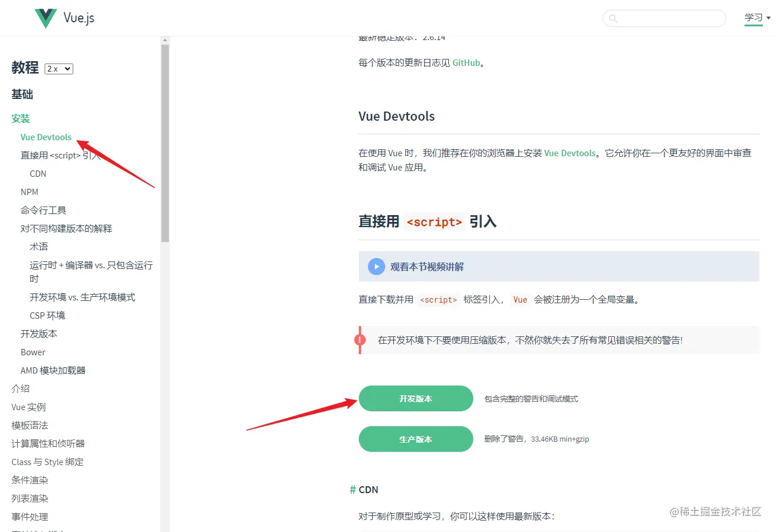Click the Vue.js logo icon
Screen dimensions: 776x532
[45, 18]
